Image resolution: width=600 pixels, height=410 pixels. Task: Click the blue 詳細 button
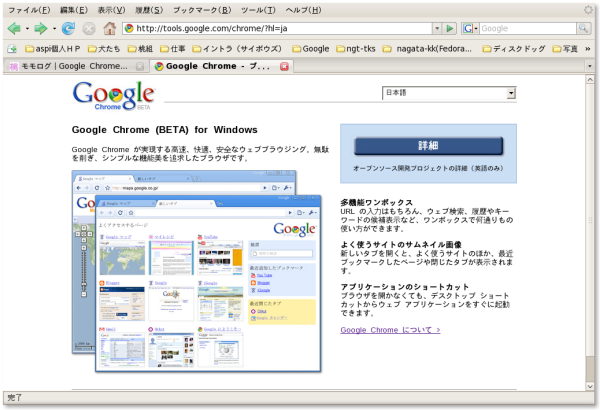428,146
